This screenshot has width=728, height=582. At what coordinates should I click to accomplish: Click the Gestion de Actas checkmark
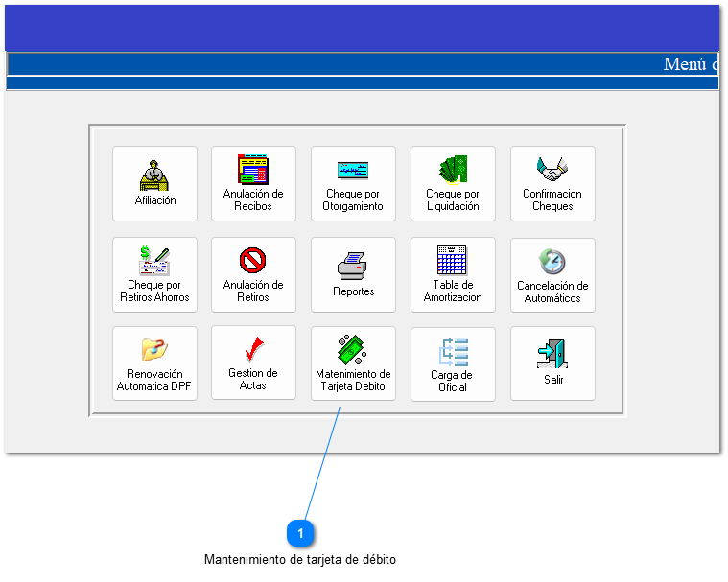253,362
